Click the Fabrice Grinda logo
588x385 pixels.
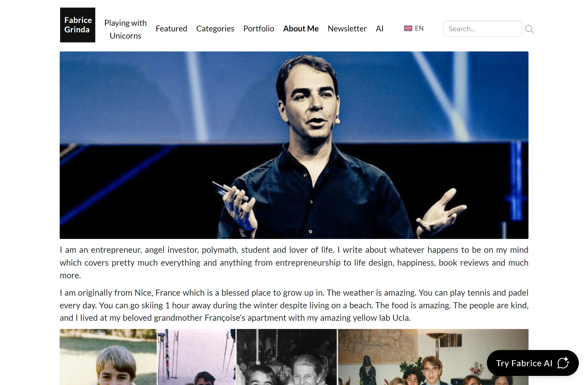(x=78, y=25)
